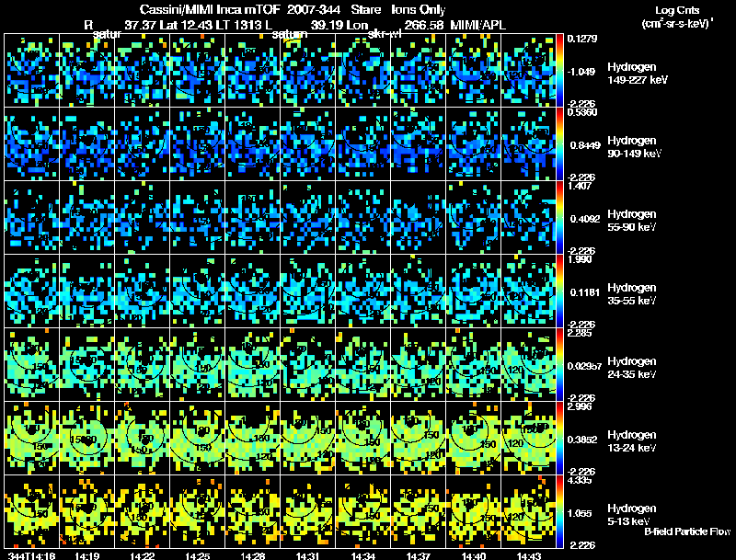Click the "13-24 keV" energy label

[x=631, y=448]
